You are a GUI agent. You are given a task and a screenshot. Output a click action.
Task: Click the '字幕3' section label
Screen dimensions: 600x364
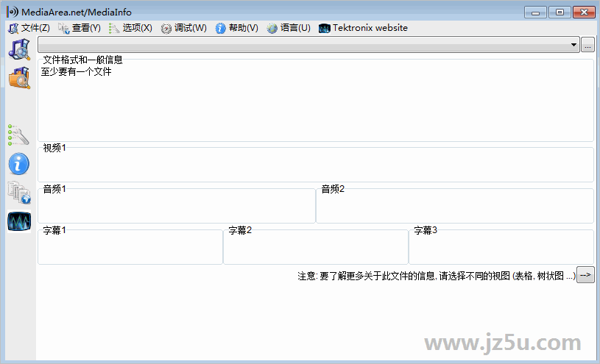click(426, 230)
